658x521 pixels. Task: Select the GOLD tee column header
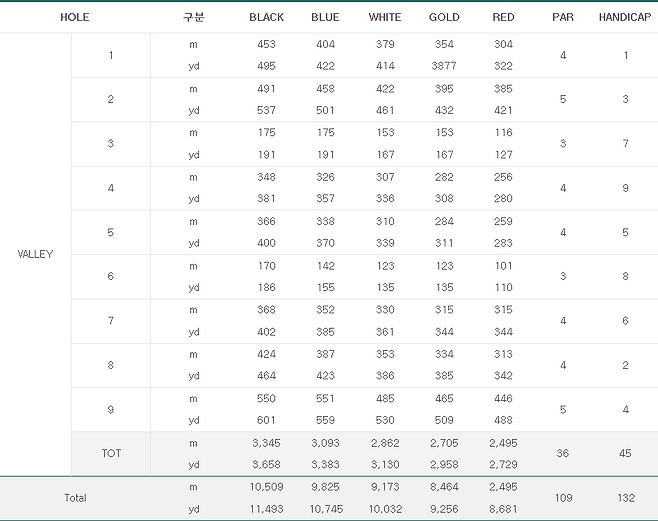click(444, 17)
